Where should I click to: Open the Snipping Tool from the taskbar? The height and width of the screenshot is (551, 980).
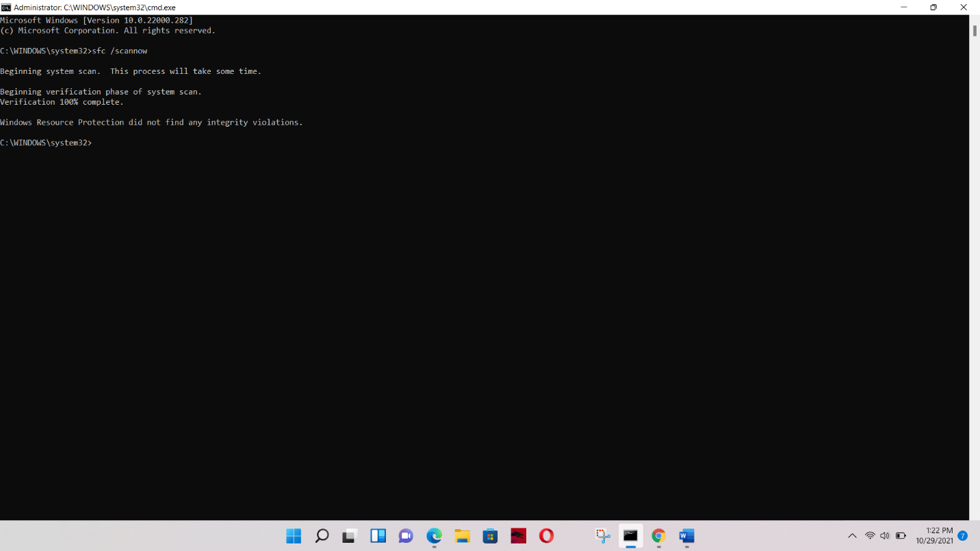pyautogui.click(x=602, y=536)
